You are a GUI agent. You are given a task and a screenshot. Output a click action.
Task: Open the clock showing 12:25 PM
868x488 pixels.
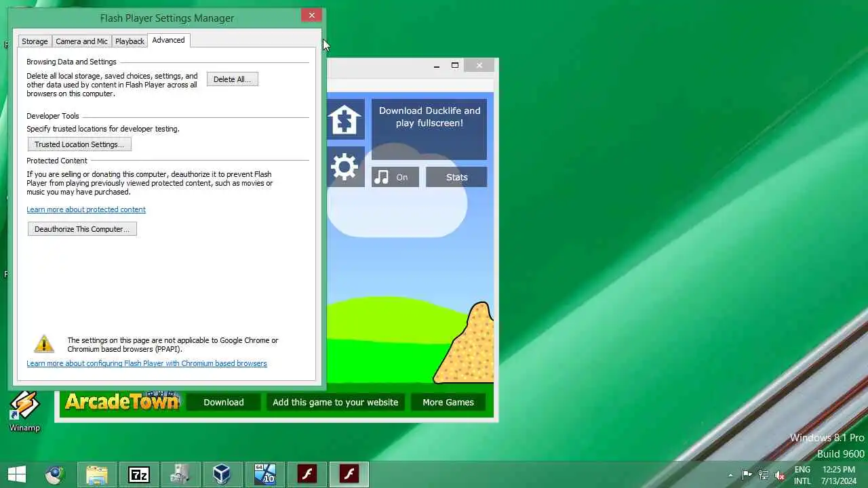839,475
